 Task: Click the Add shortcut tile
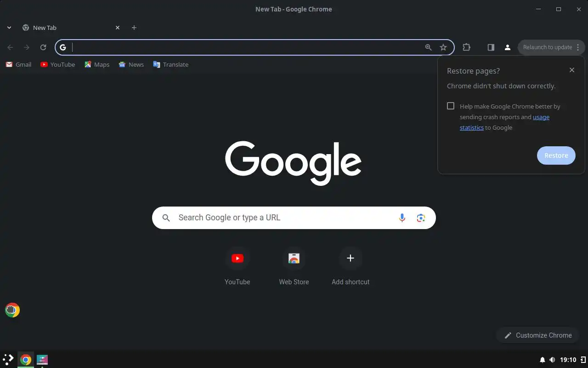click(x=351, y=267)
